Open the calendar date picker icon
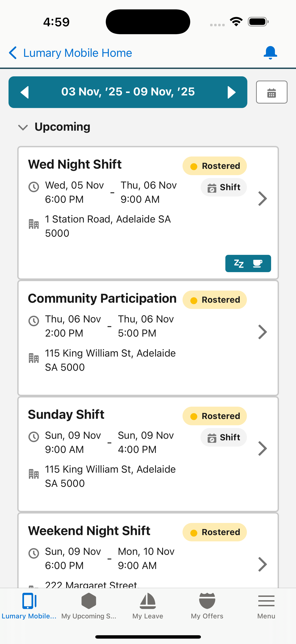The image size is (296, 644). point(271,92)
